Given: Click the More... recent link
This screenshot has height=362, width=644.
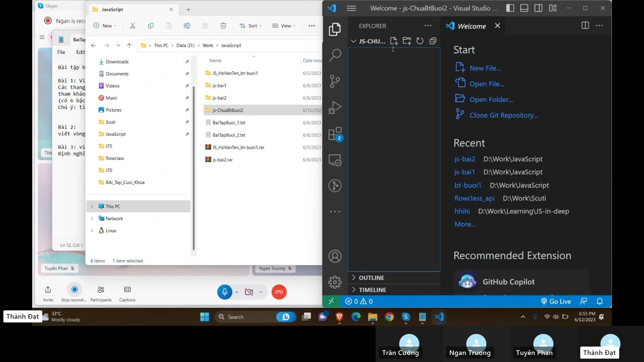Looking at the screenshot, I should click(465, 224).
